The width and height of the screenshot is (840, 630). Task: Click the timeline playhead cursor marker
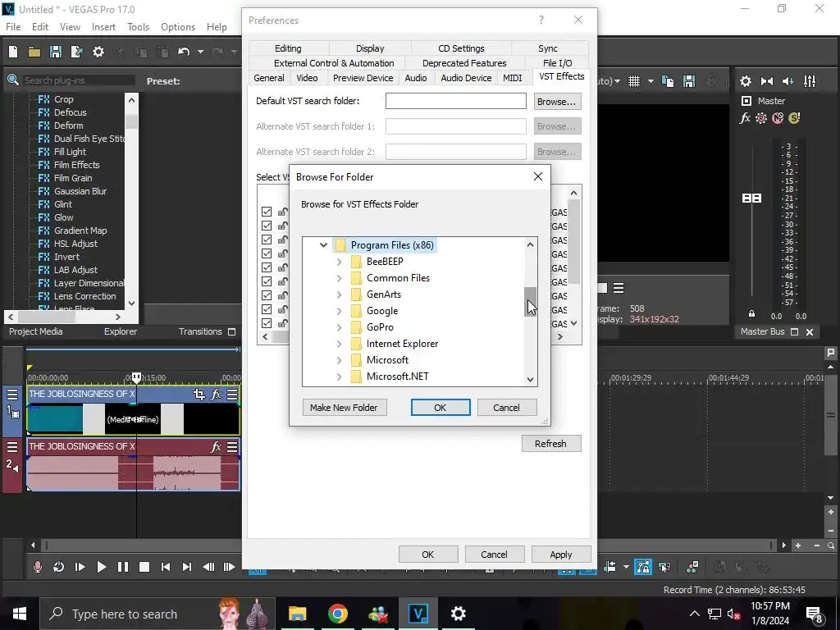pos(137,377)
